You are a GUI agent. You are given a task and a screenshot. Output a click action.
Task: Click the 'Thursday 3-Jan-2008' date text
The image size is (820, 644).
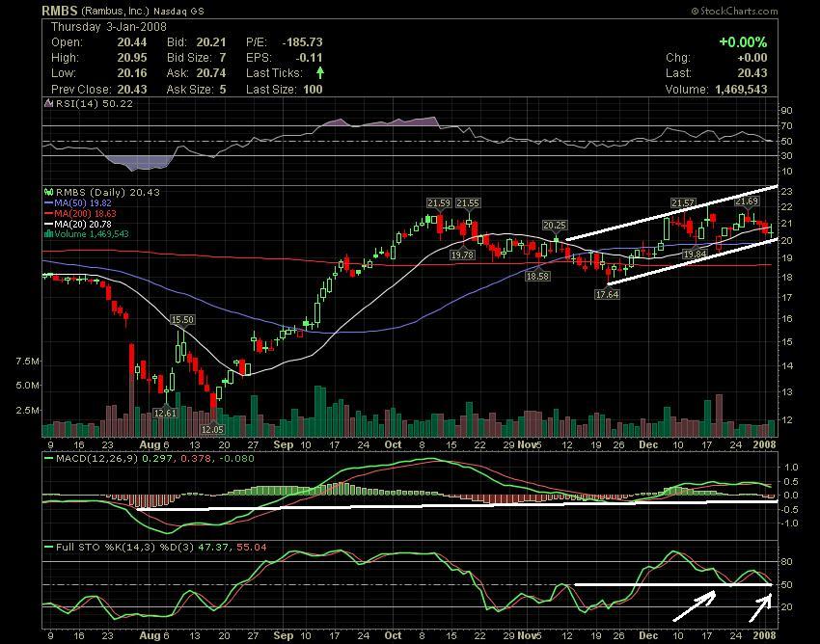(109, 27)
